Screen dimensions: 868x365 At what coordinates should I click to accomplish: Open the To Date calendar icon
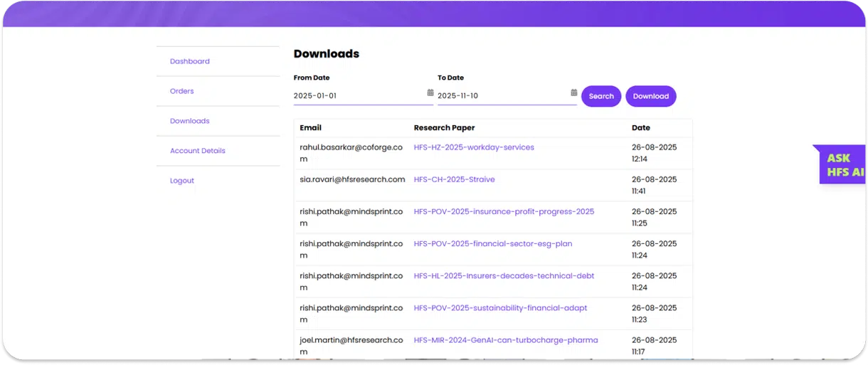pyautogui.click(x=573, y=92)
